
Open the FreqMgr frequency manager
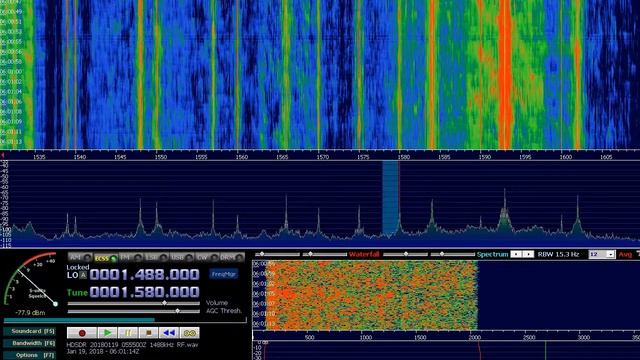[x=223, y=274]
